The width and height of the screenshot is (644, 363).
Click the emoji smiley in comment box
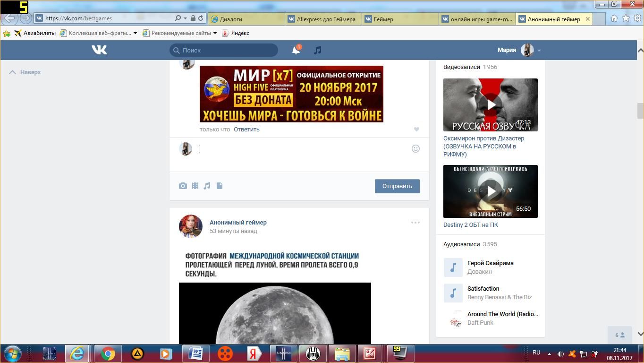click(415, 148)
